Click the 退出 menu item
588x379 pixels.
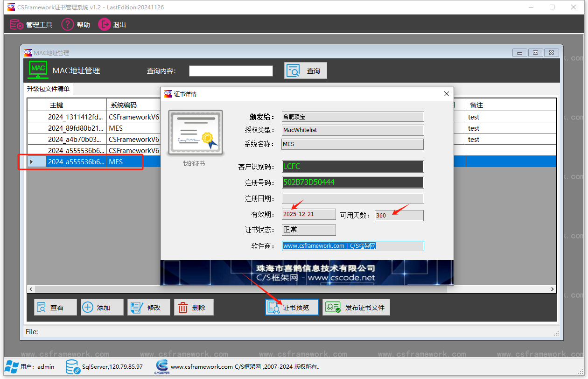coord(112,25)
